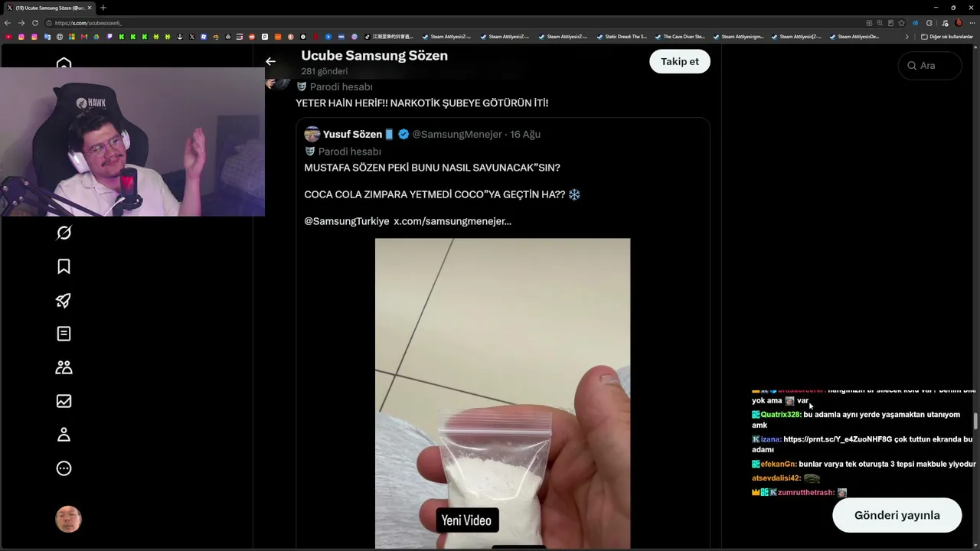
Task: Click the verified badge next to Yusuf Sözen
Action: (x=403, y=135)
